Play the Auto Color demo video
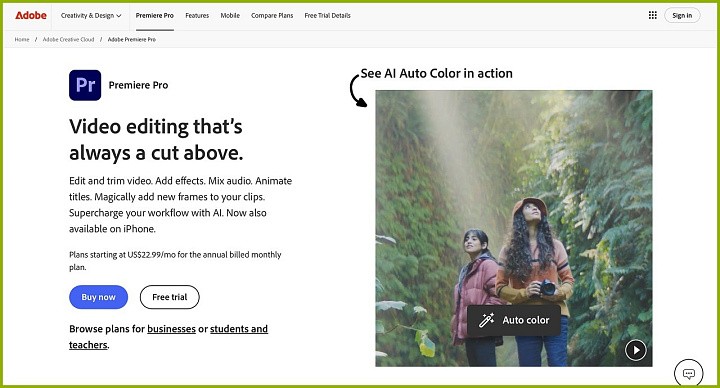Image resolution: width=720 pixels, height=388 pixels. pyautogui.click(x=636, y=350)
